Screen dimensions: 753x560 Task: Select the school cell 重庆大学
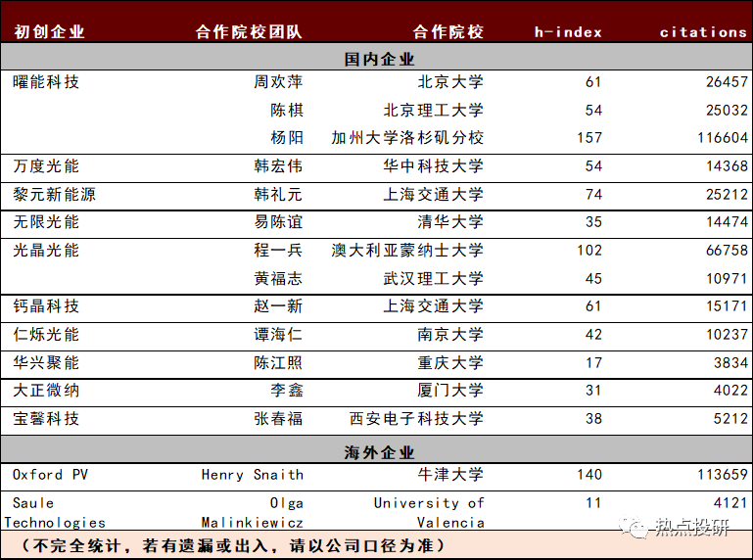point(450,362)
